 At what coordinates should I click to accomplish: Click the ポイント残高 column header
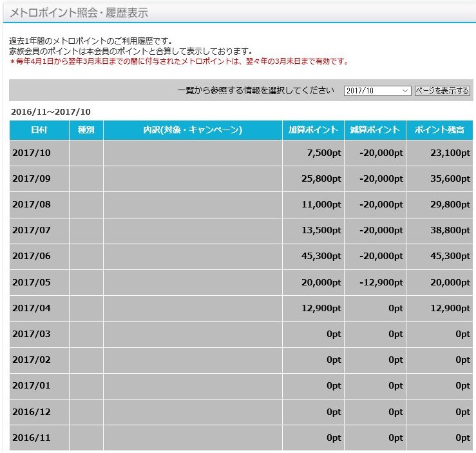439,130
